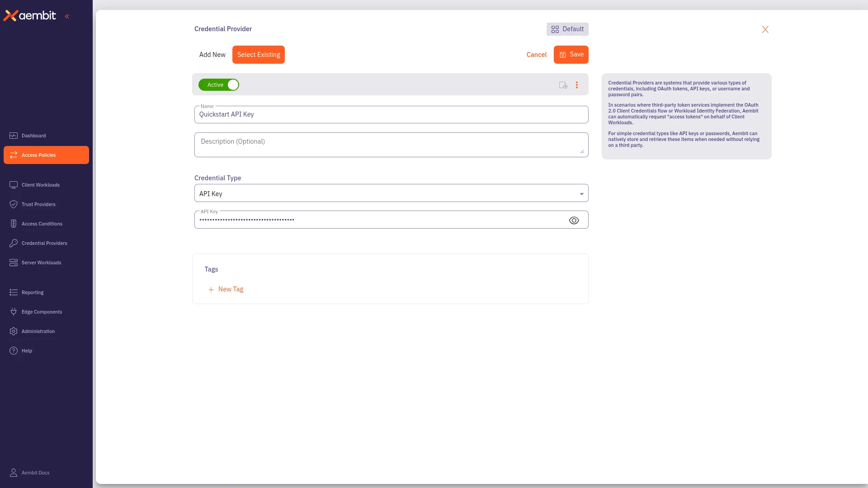
Task: Collapse the sidebar with double-chevron icon
Action: pyautogui.click(x=67, y=16)
